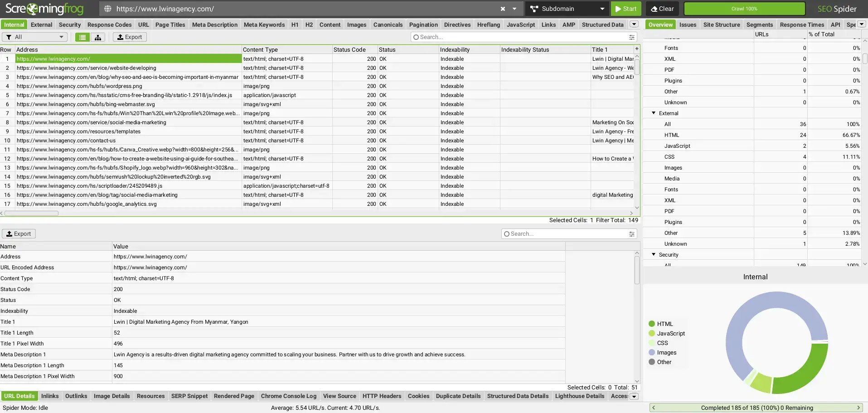Screen dimensions: 868x413
Task: Open lower pane search options icon
Action: tap(632, 234)
